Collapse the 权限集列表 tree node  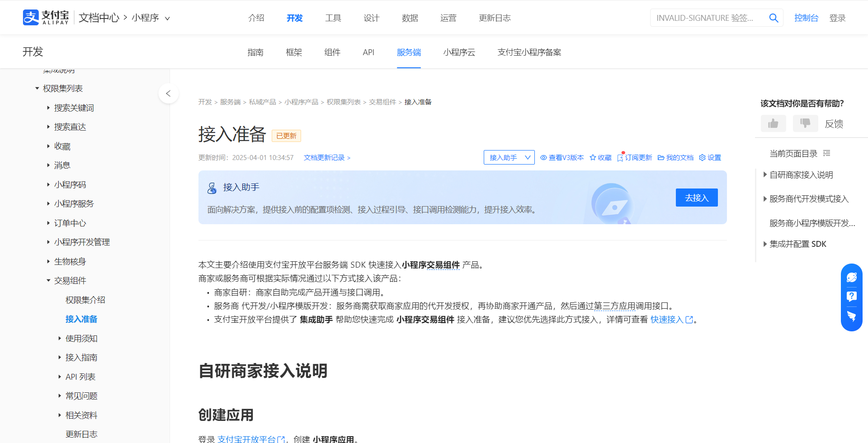coord(37,88)
